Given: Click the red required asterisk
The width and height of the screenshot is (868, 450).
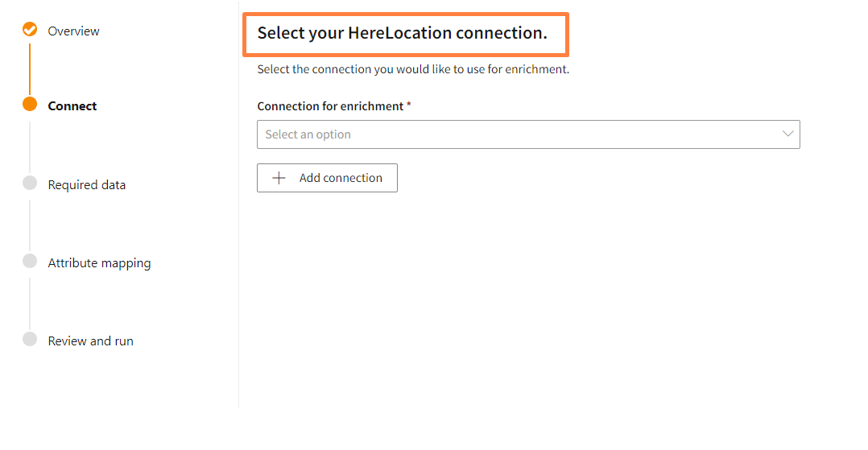Looking at the screenshot, I should pyautogui.click(x=409, y=105).
